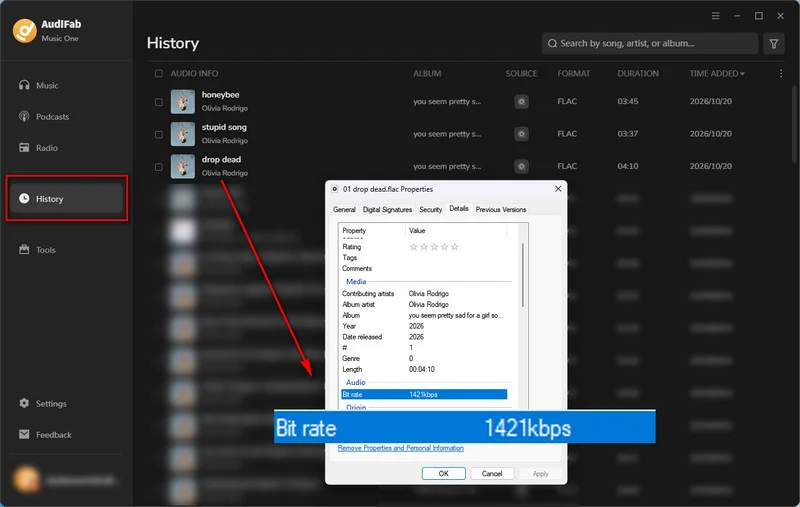The image size is (800, 507).
Task: Open the History section
Action: pyautogui.click(x=66, y=198)
